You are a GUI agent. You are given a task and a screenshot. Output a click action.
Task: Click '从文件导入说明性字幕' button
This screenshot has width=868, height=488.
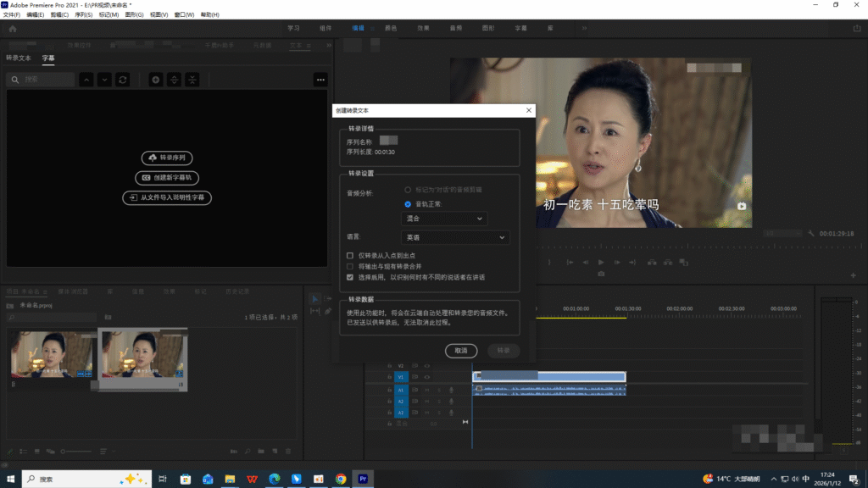click(x=167, y=197)
